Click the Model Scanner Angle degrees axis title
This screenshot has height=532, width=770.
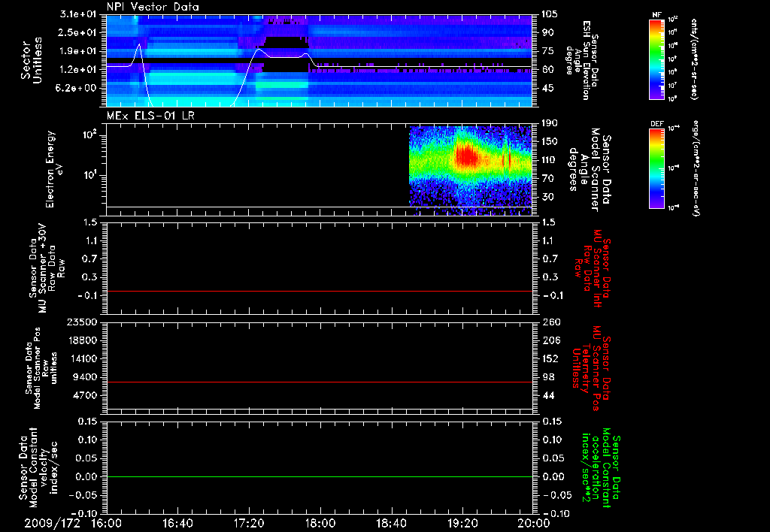(x=590, y=170)
